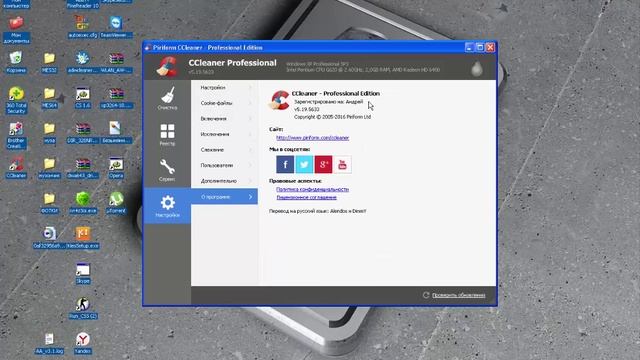
Task: Select the Настройки gear section in sidebar
Action: tap(167, 206)
